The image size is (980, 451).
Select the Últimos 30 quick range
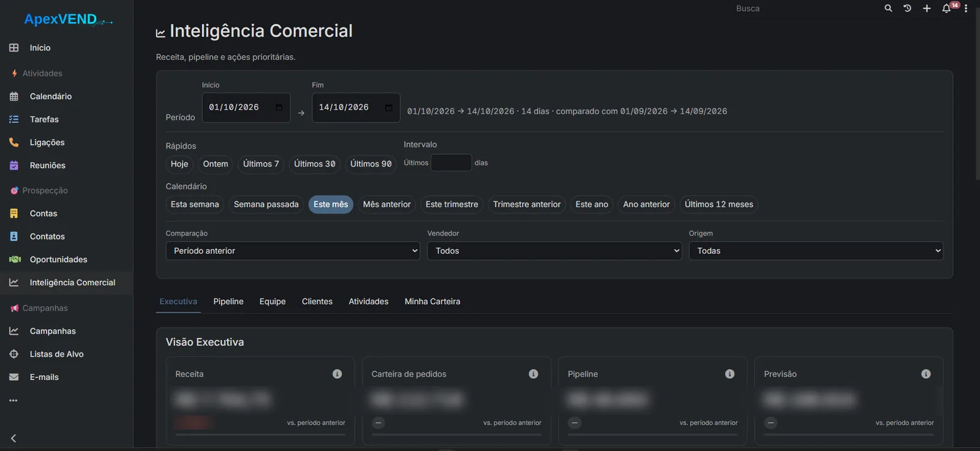(315, 164)
